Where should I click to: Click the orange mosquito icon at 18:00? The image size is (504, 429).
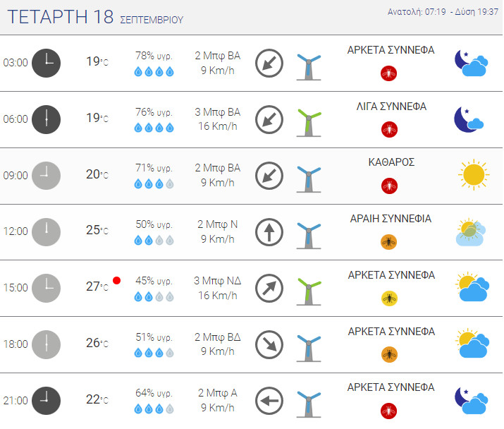point(389,355)
